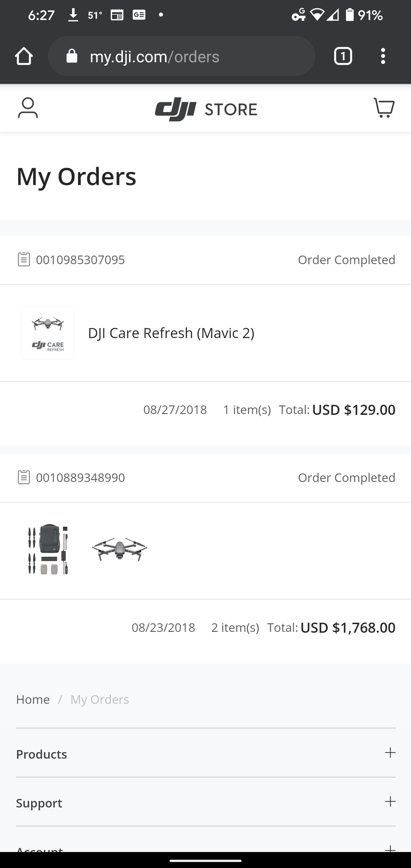Open order number 0010889348990 details
Image resolution: width=411 pixels, height=868 pixels.
pyautogui.click(x=80, y=477)
